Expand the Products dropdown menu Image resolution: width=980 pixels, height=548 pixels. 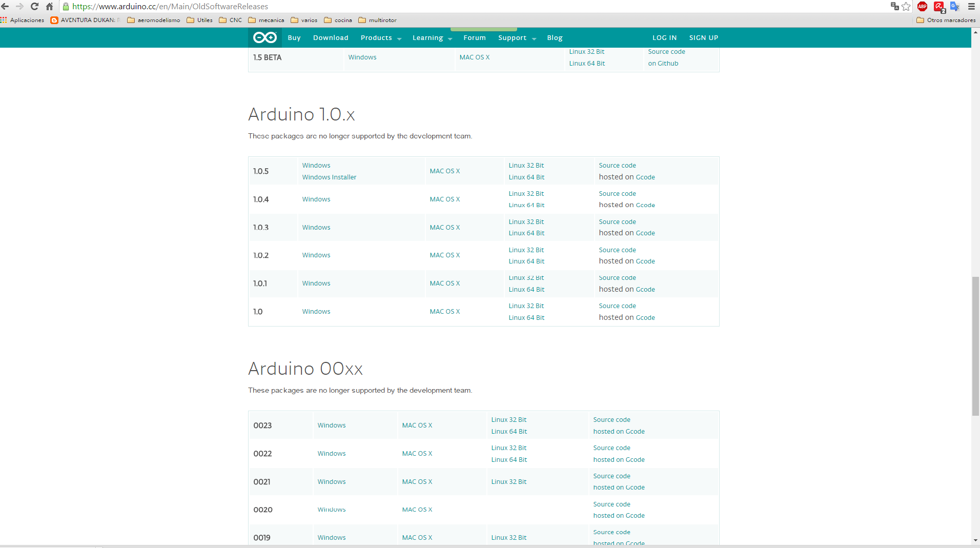click(380, 38)
